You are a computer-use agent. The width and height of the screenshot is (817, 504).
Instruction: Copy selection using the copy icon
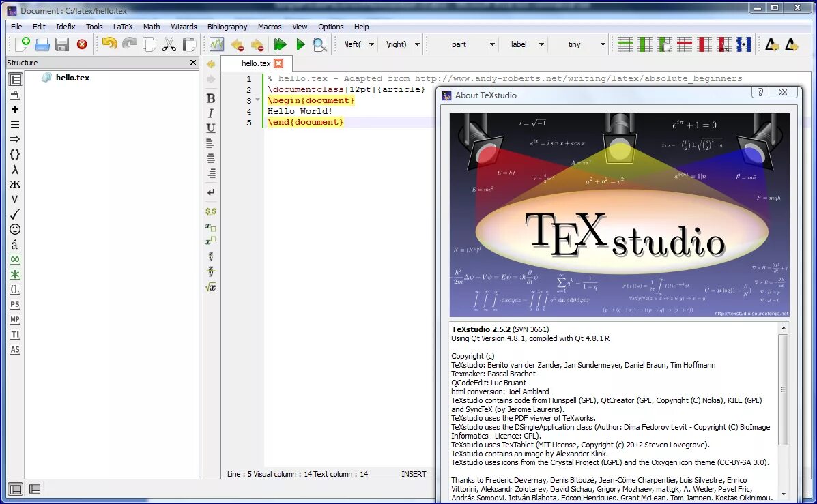coord(149,44)
